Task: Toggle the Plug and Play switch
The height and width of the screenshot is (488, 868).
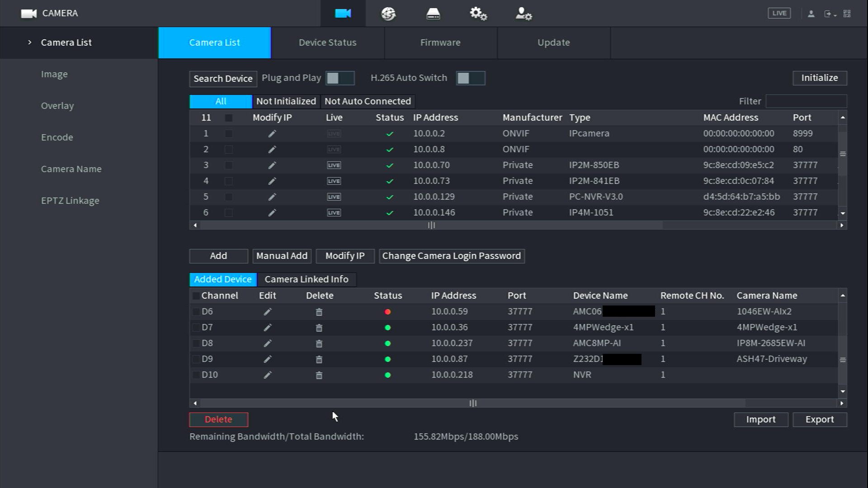Action: coord(340,78)
